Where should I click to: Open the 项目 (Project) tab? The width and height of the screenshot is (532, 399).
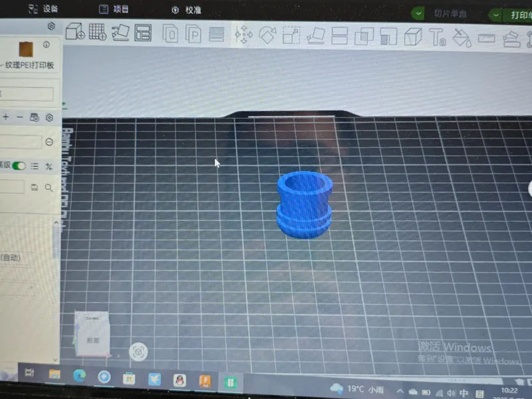[114, 9]
